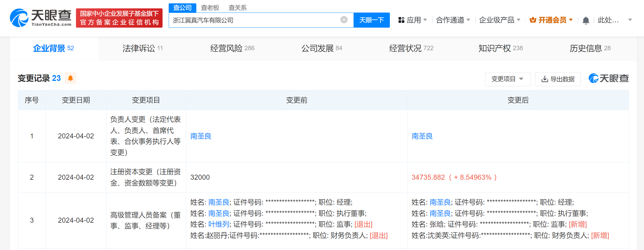Switch to the 法律诉讼 tab
The image size is (644, 250).
pyautogui.click(x=142, y=48)
